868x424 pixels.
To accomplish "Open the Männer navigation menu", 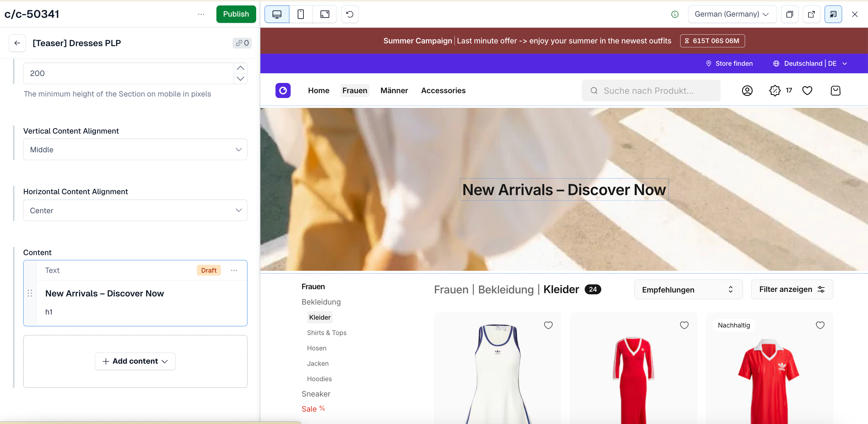I will (394, 90).
